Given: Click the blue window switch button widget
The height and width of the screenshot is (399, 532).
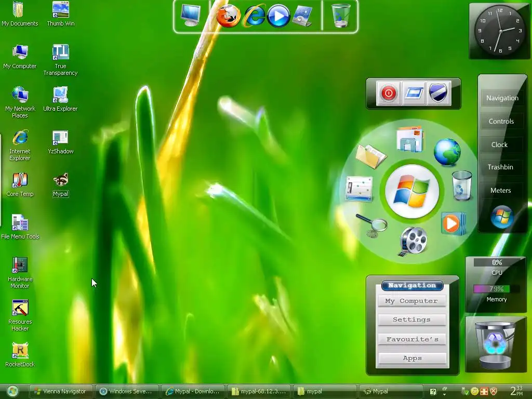Looking at the screenshot, I should [x=414, y=92].
